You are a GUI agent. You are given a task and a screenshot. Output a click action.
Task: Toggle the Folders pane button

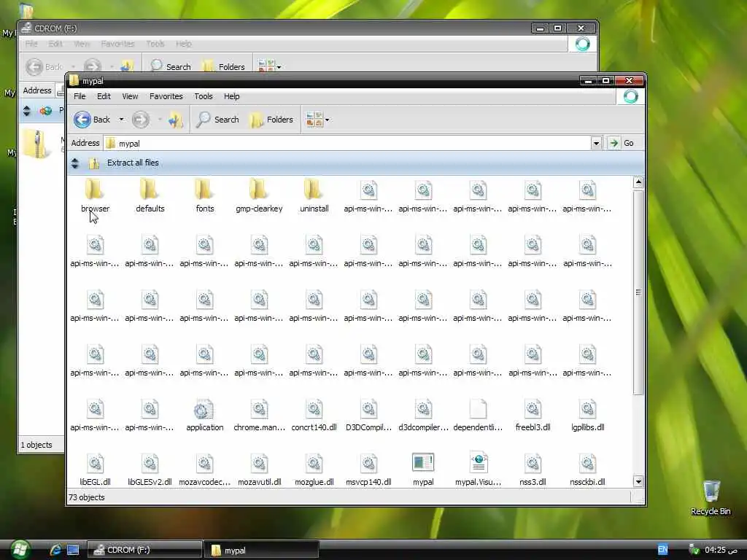click(271, 120)
